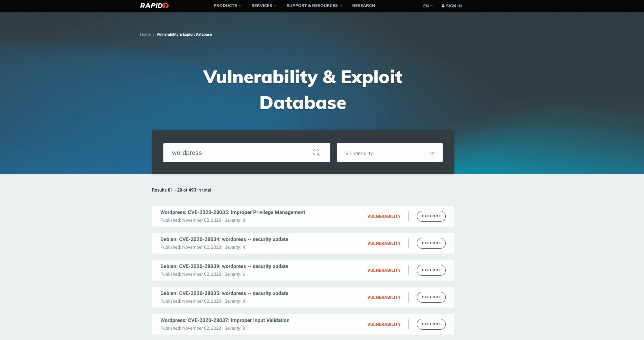This screenshot has width=644, height=340.
Task: Click the Rapid7 logo
Action: click(154, 6)
